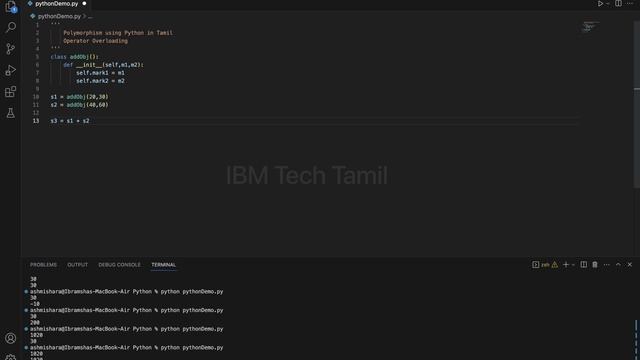This screenshot has height=360, width=640.
Task: Click the 'Operator Overloading' comment line
Action: click(95, 41)
